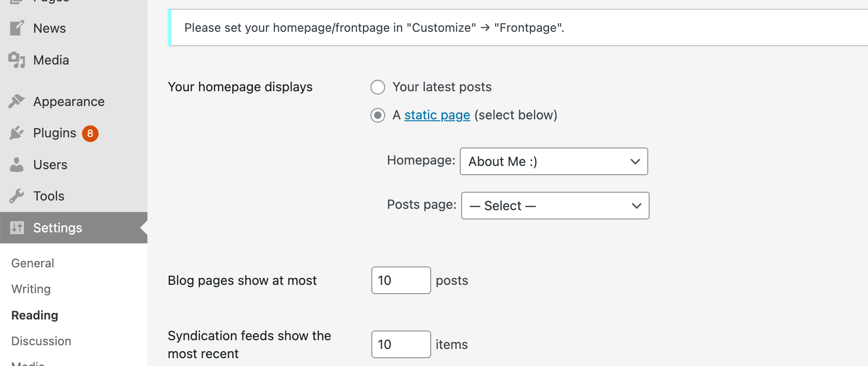Expand the Posts page Select dropdown
This screenshot has width=868, height=366.
pos(555,206)
